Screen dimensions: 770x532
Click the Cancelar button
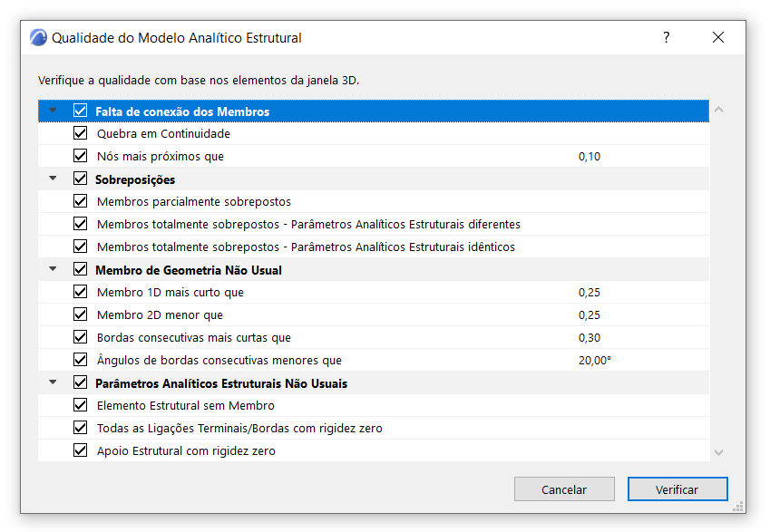click(564, 489)
